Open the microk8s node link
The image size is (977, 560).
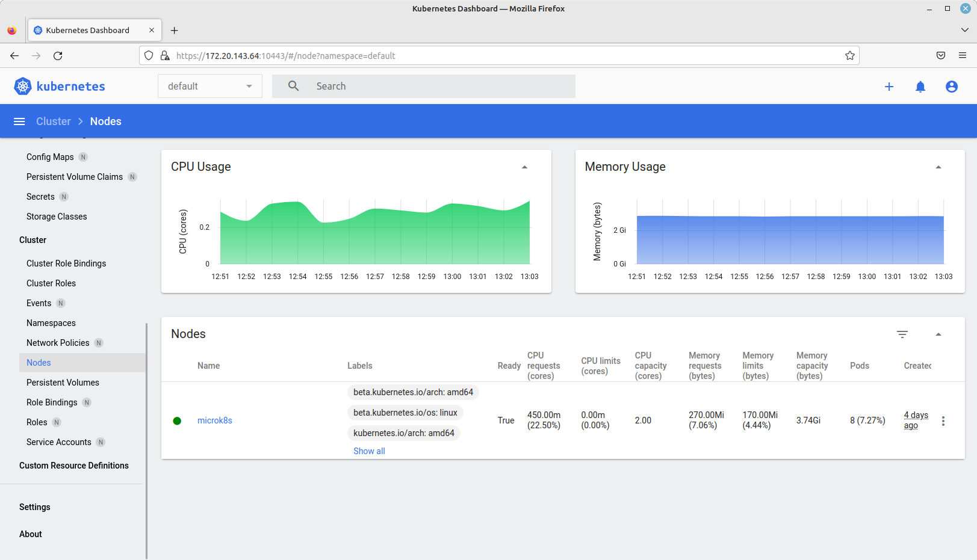(215, 420)
